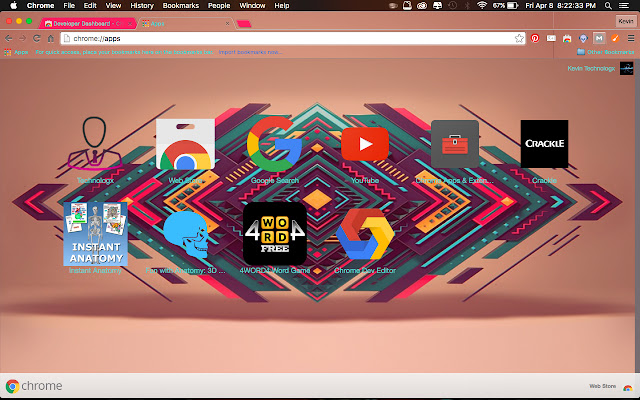Screen dimensions: 640x400
Task: Reload the current page
Action: pos(36,38)
